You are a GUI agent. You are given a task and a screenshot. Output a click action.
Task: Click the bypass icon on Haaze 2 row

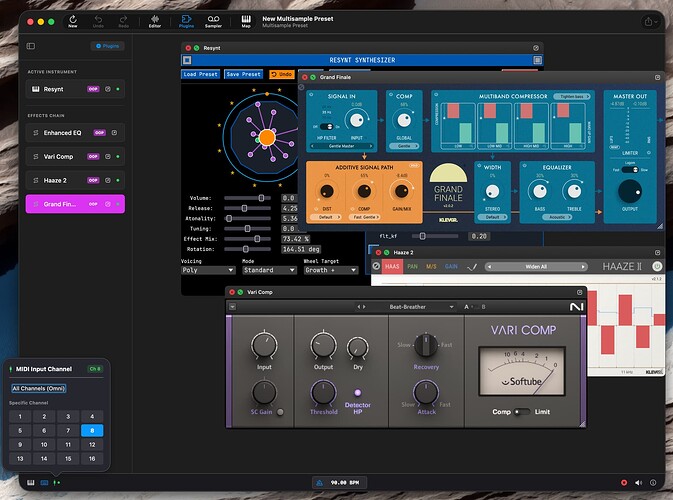(108, 180)
